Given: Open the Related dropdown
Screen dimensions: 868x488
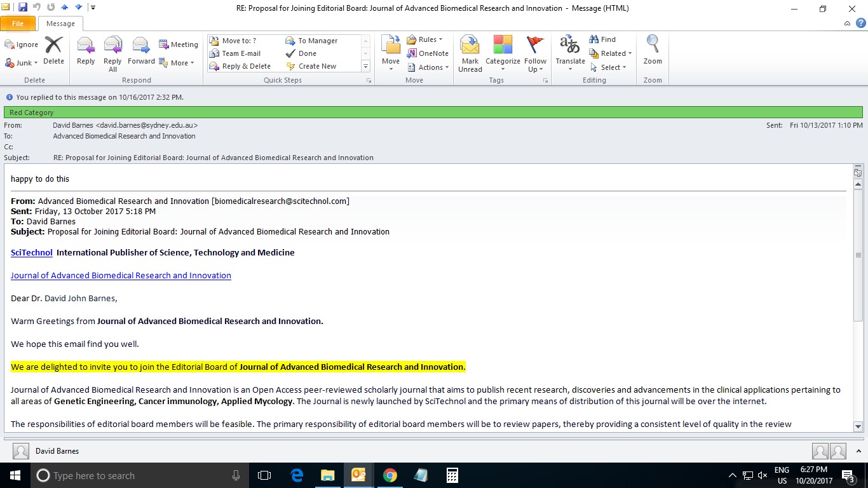Looking at the screenshot, I should coord(610,53).
